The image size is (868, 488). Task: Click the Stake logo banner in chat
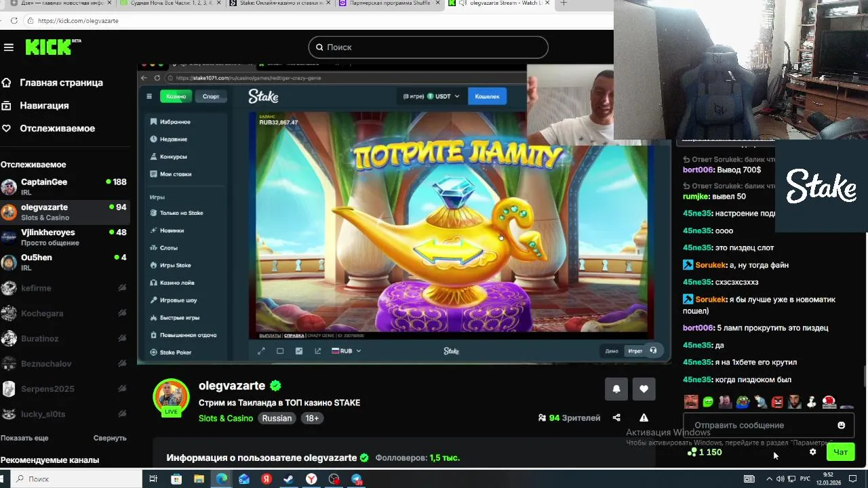[821, 186]
